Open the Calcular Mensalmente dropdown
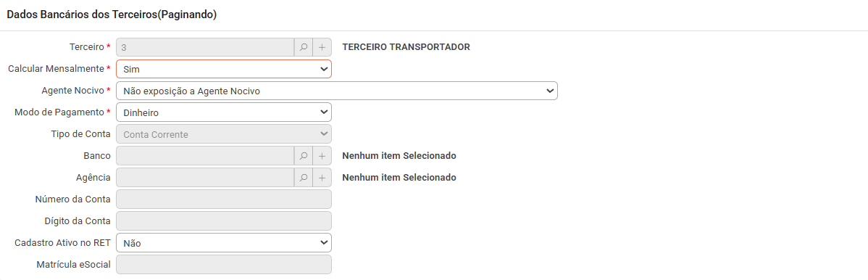The image size is (868, 280). pyautogui.click(x=224, y=70)
